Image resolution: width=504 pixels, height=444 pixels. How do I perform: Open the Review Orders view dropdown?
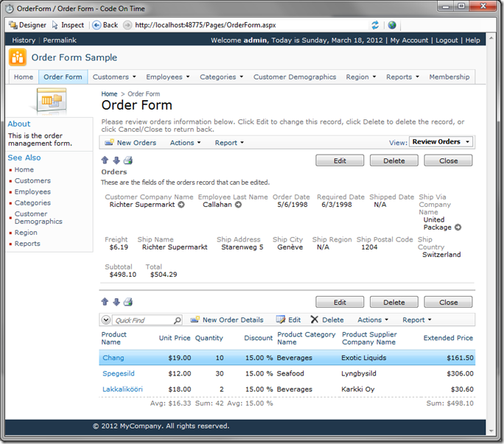tap(441, 142)
